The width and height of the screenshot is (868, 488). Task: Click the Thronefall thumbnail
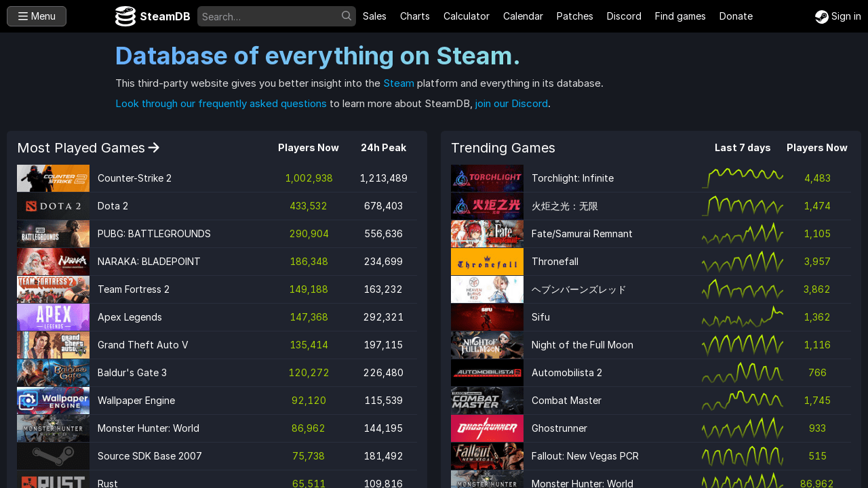pyautogui.click(x=487, y=262)
